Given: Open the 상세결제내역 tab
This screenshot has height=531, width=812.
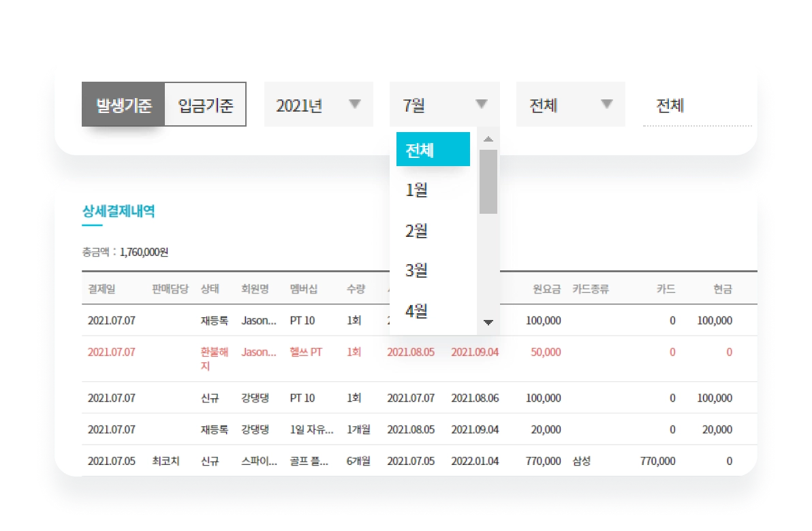Looking at the screenshot, I should pos(119,211).
